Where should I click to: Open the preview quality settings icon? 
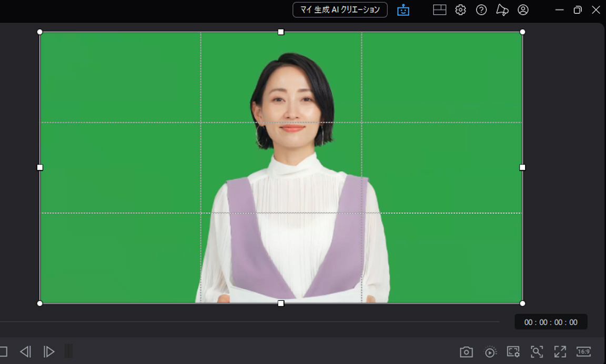point(513,351)
